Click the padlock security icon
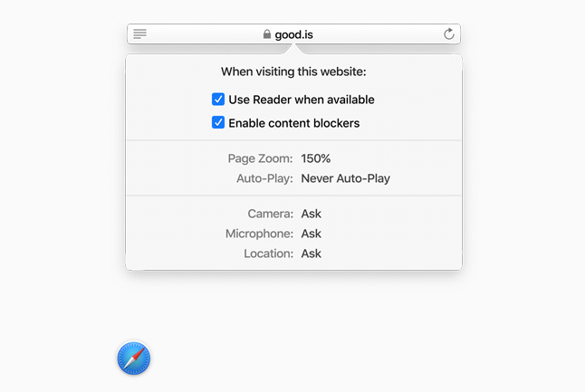 pyautogui.click(x=267, y=34)
